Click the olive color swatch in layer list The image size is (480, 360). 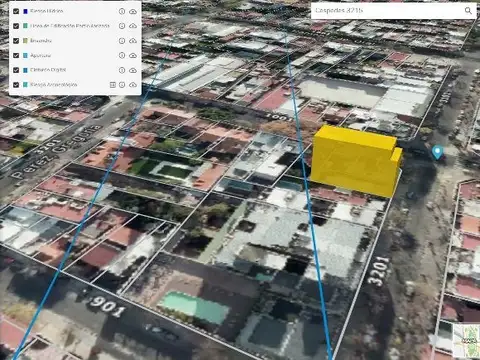pyautogui.click(x=25, y=41)
